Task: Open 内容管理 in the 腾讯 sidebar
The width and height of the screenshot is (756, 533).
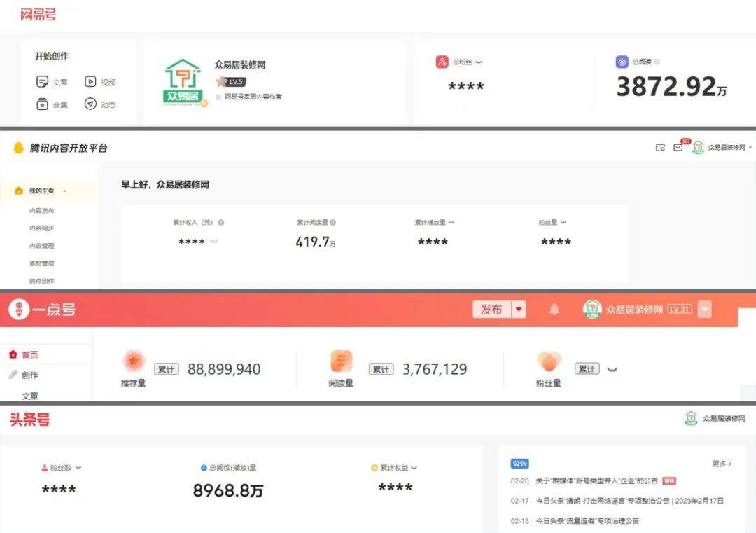Action: [41, 246]
